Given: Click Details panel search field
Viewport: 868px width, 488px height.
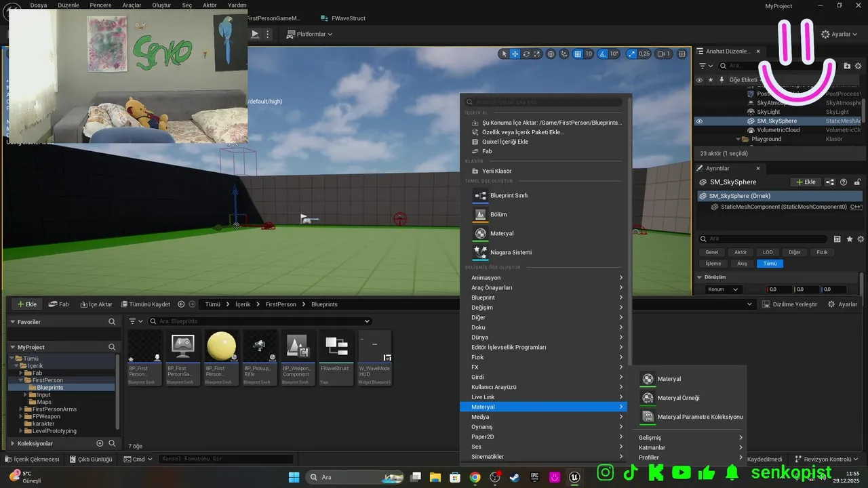Looking at the screenshot, I should pos(763,239).
